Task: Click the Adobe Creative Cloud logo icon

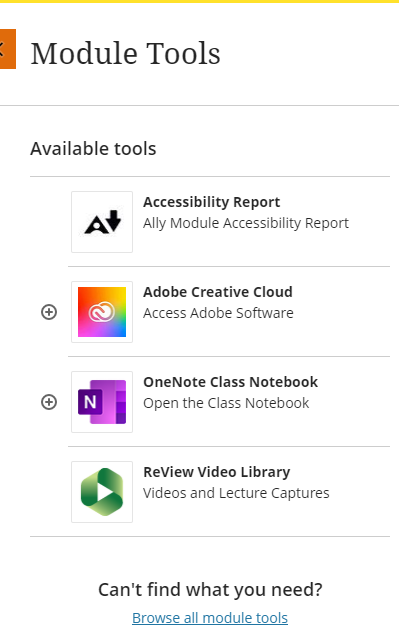Action: [x=102, y=312]
